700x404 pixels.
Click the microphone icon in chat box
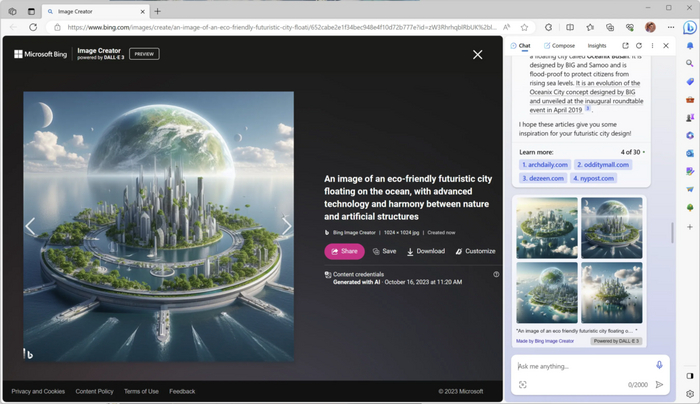coord(659,365)
